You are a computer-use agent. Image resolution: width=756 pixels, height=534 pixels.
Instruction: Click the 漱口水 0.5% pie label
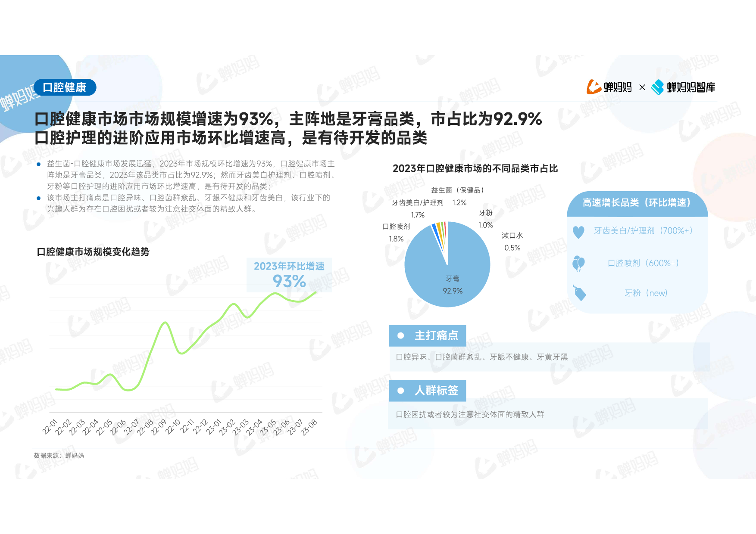512,242
